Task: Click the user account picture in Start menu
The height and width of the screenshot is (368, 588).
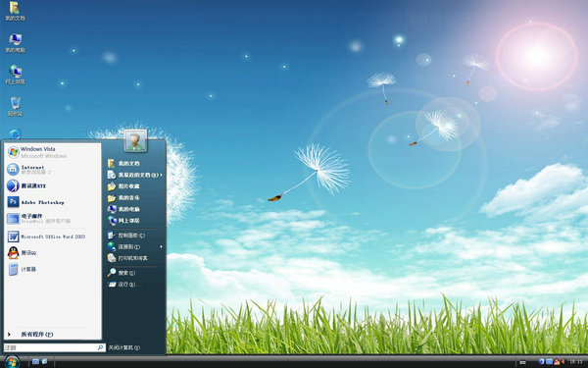Action: point(135,140)
